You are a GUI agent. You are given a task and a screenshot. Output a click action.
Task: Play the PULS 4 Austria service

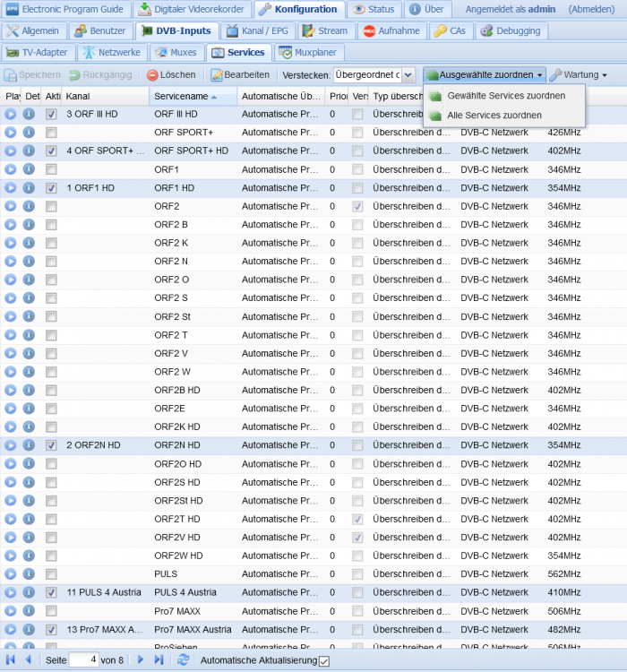pyautogui.click(x=10, y=592)
